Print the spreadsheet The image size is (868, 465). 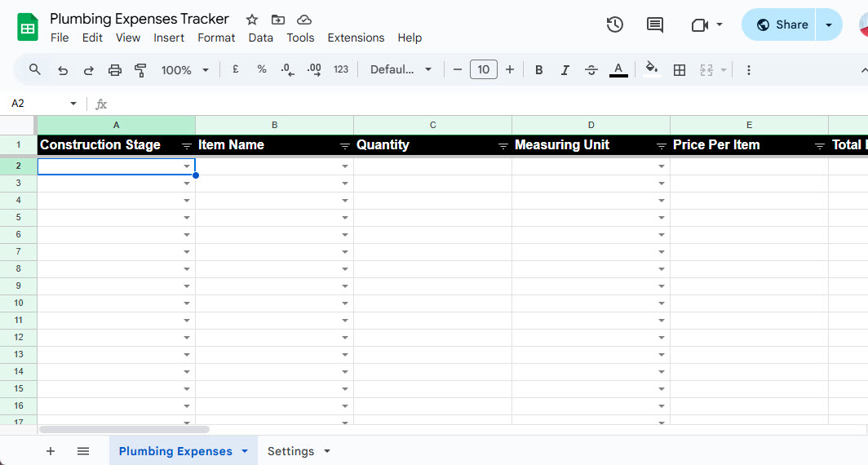point(114,70)
